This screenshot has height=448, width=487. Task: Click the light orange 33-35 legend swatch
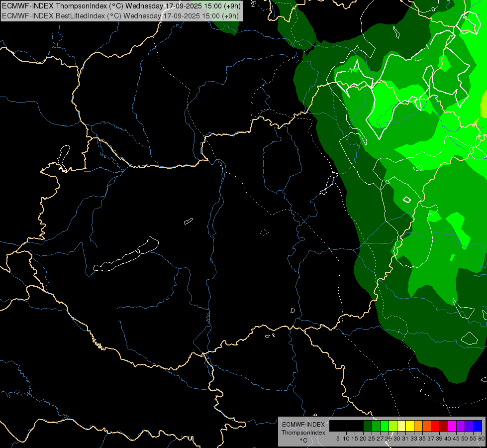pos(418,426)
